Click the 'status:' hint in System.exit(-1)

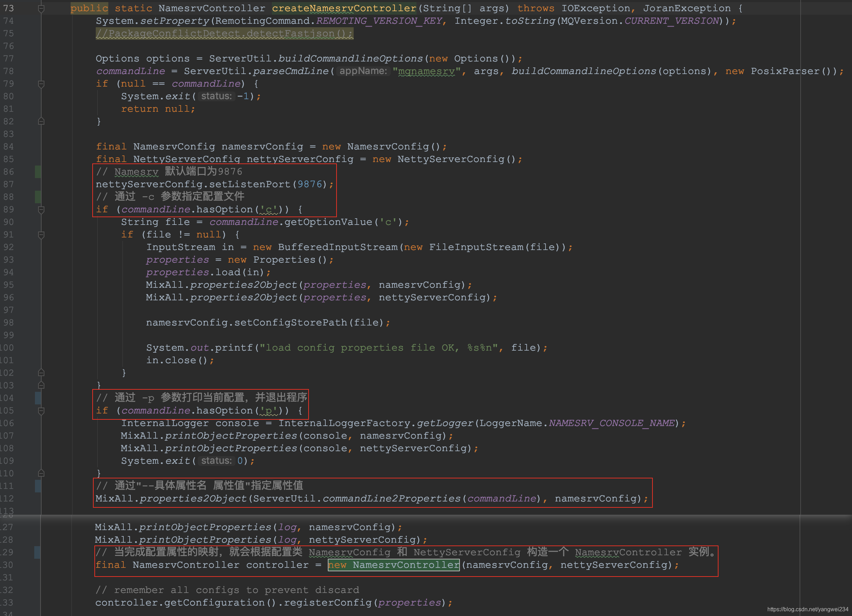(x=216, y=96)
